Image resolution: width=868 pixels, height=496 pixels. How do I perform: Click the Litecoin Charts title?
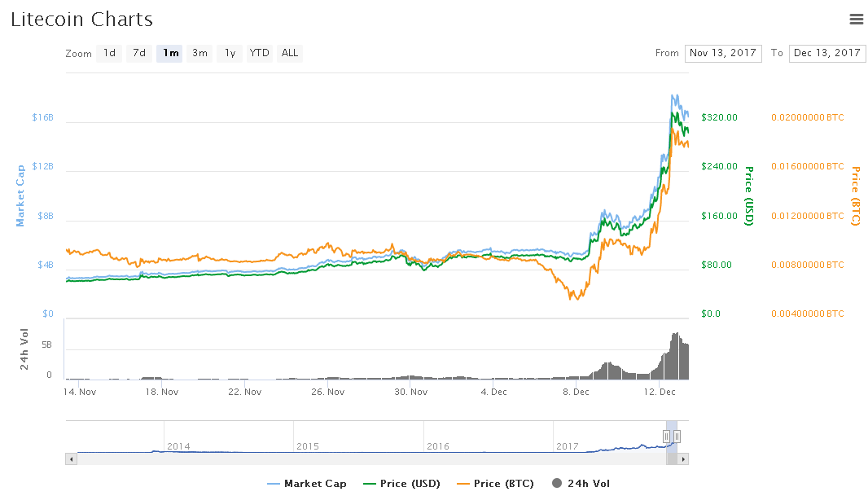(x=82, y=20)
